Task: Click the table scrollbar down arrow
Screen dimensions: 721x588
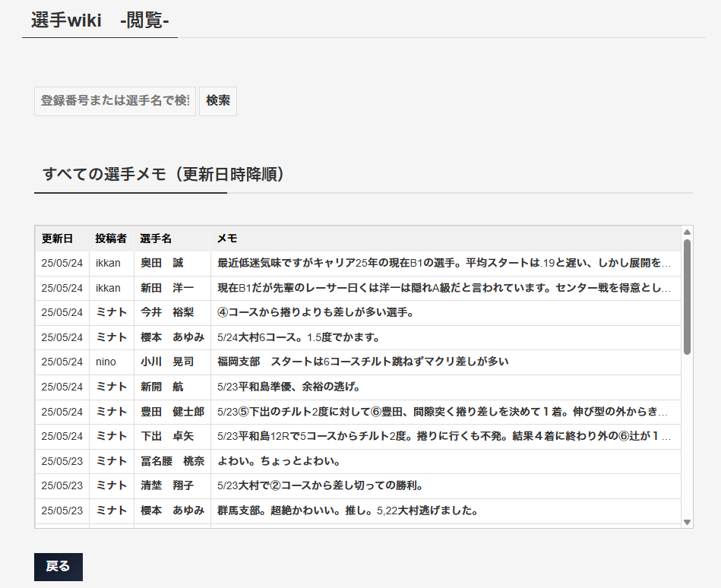Action: click(687, 522)
